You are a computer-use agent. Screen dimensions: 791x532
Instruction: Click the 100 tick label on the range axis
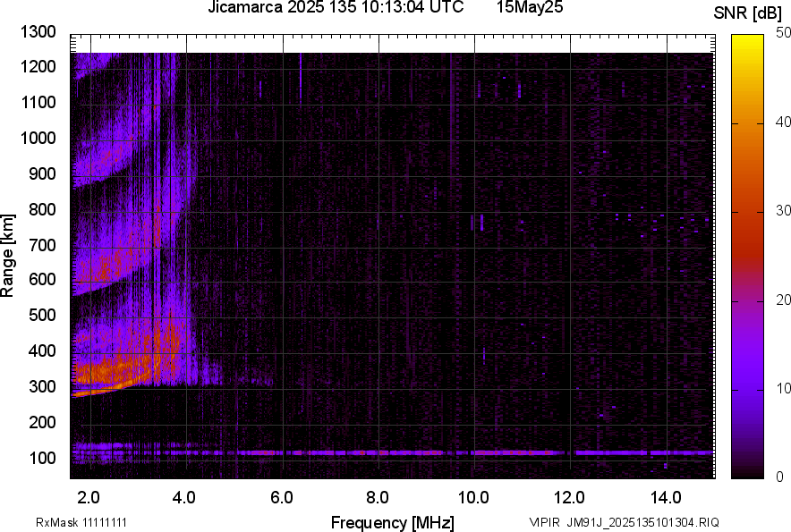pyautogui.click(x=43, y=458)
